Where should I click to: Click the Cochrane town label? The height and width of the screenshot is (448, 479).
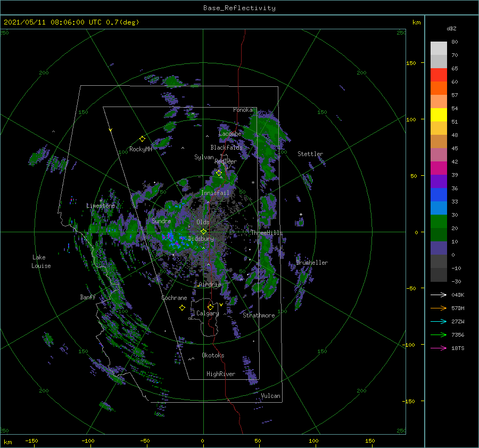click(x=174, y=298)
